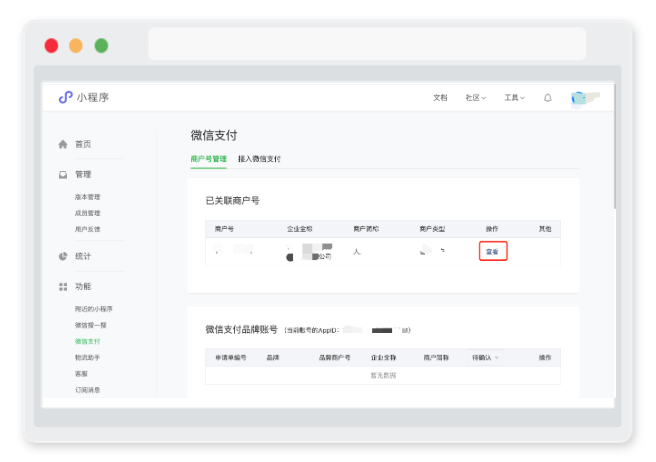Click 查看 link in merchant row
The width and height of the screenshot is (656, 462).
tap(492, 252)
